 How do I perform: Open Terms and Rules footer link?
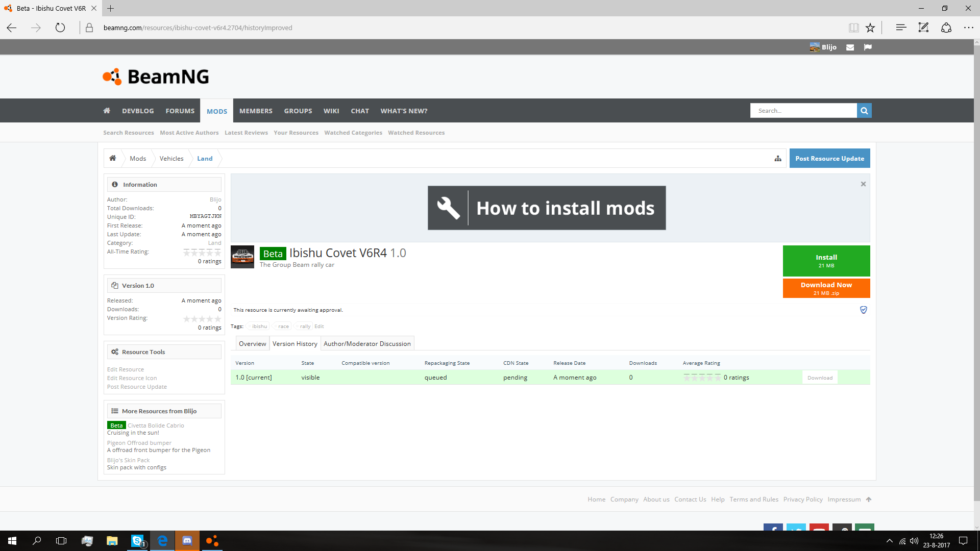[x=754, y=499]
